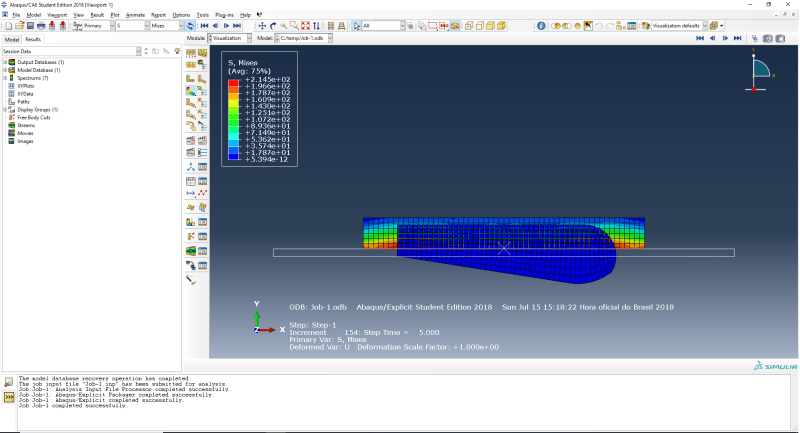Open the Viewport menu
Viewport: 800px width, 433px height.
pyautogui.click(x=57, y=15)
